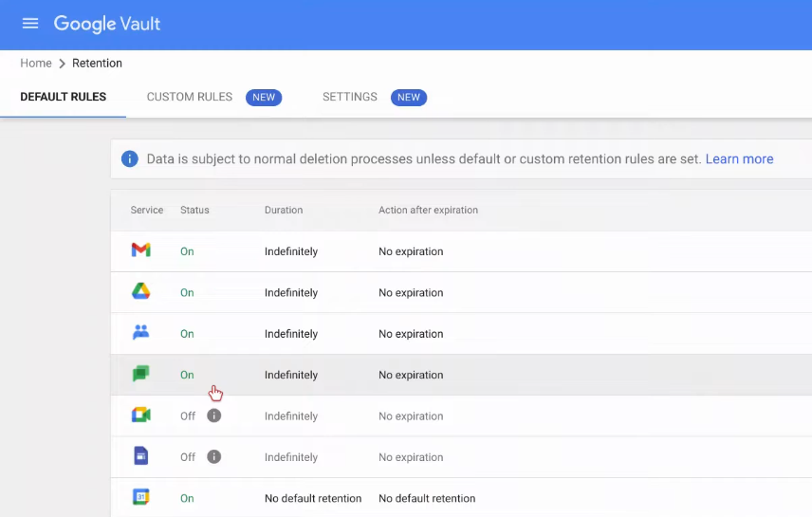Click the Google Groups service icon

pos(140,333)
